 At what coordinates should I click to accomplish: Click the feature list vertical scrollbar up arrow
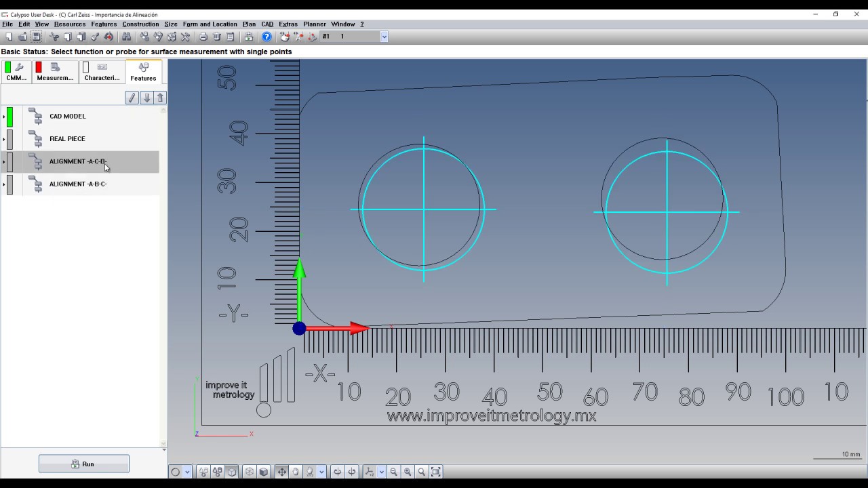click(x=163, y=109)
